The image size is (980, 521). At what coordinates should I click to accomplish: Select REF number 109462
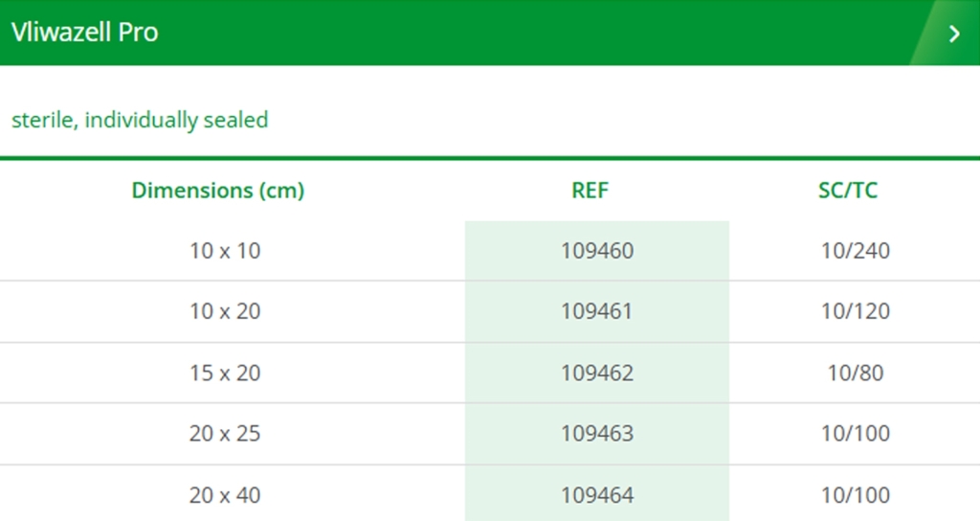[x=597, y=373]
